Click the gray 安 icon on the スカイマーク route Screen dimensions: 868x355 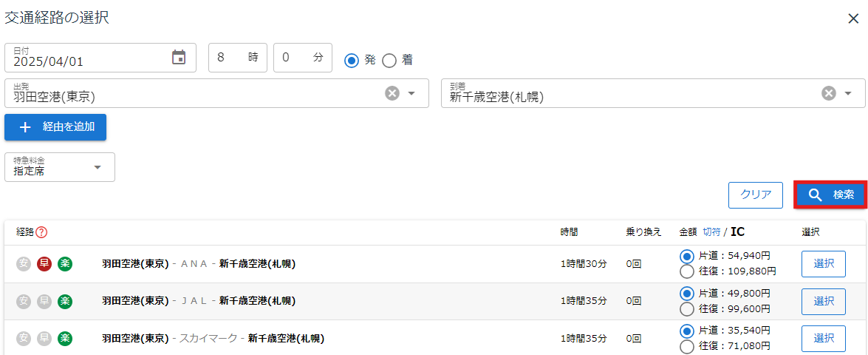pyautogui.click(x=24, y=339)
